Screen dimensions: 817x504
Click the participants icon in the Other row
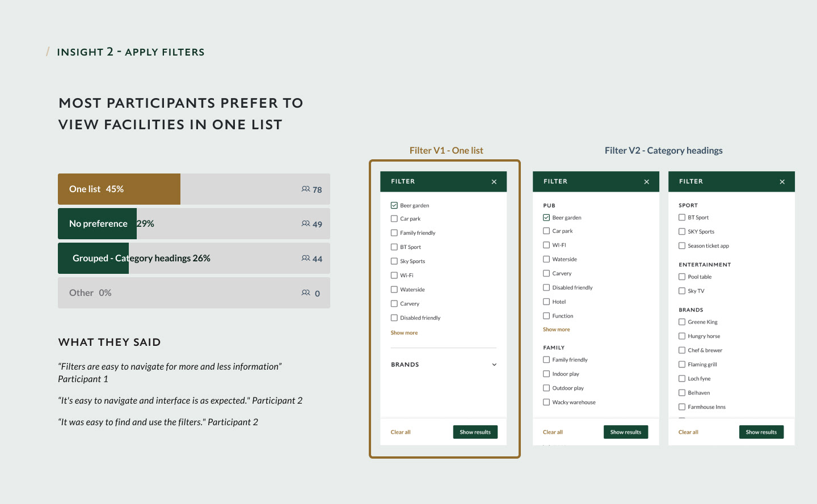click(306, 293)
